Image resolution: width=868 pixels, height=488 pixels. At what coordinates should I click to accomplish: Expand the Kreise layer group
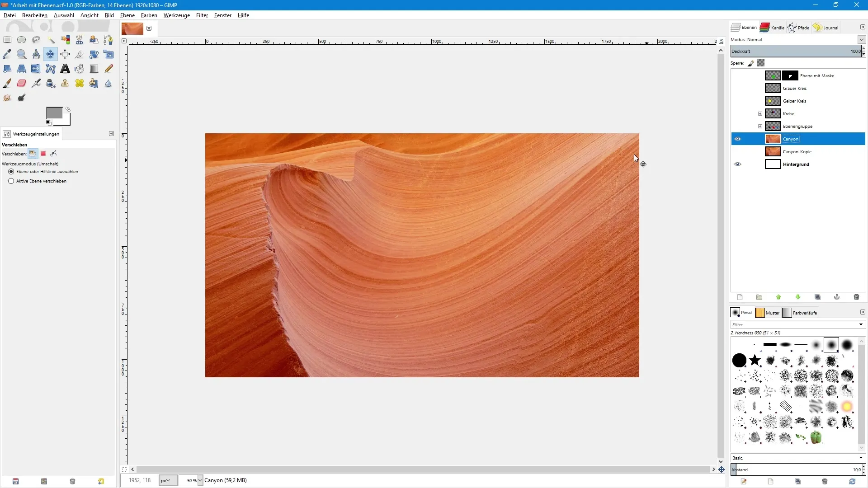(x=760, y=114)
